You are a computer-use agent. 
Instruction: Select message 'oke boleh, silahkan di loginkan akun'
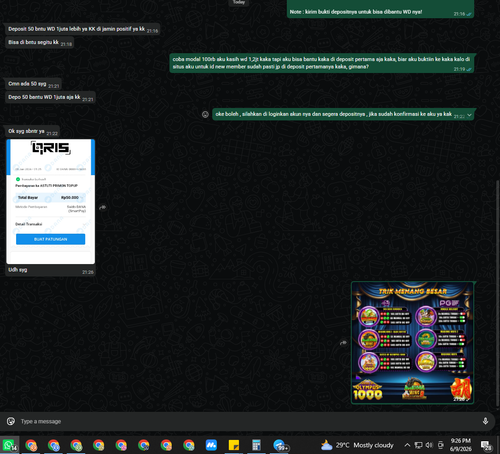pos(343,114)
